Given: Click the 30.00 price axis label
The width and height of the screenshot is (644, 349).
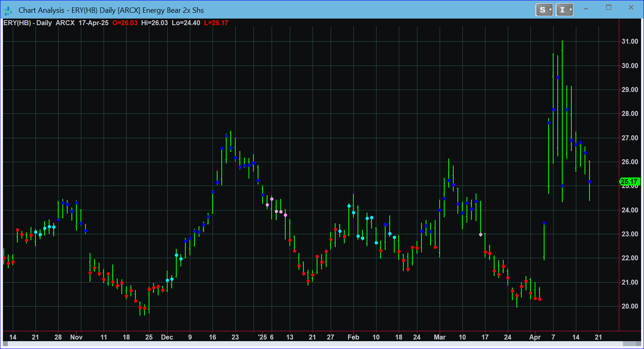Looking at the screenshot, I should (x=630, y=66).
